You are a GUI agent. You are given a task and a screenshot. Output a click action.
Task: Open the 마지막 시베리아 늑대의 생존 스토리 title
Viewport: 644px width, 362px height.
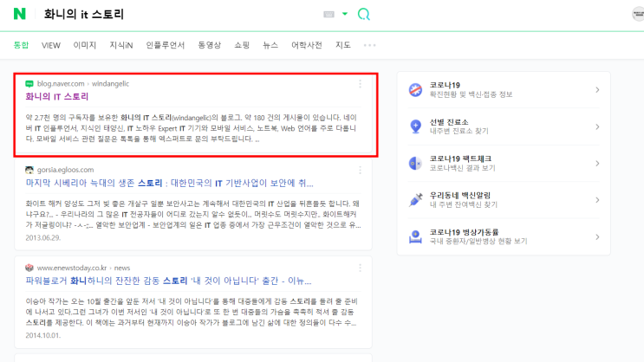(x=169, y=183)
